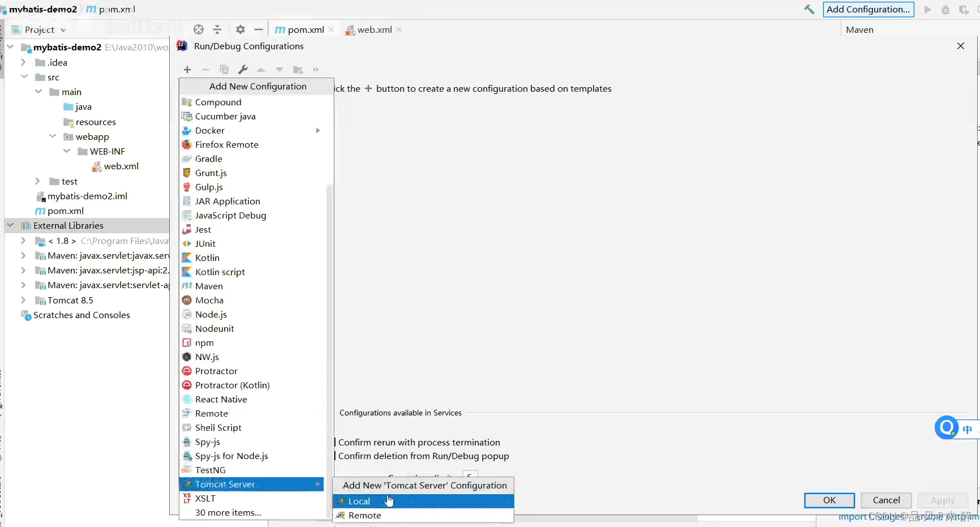Choose Kotlin script configuration type
The width and height of the screenshot is (980, 527).
pyautogui.click(x=252, y=272)
